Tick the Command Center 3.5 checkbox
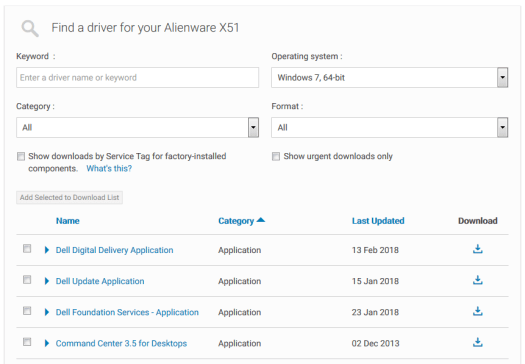The image size is (525, 364). [x=27, y=342]
